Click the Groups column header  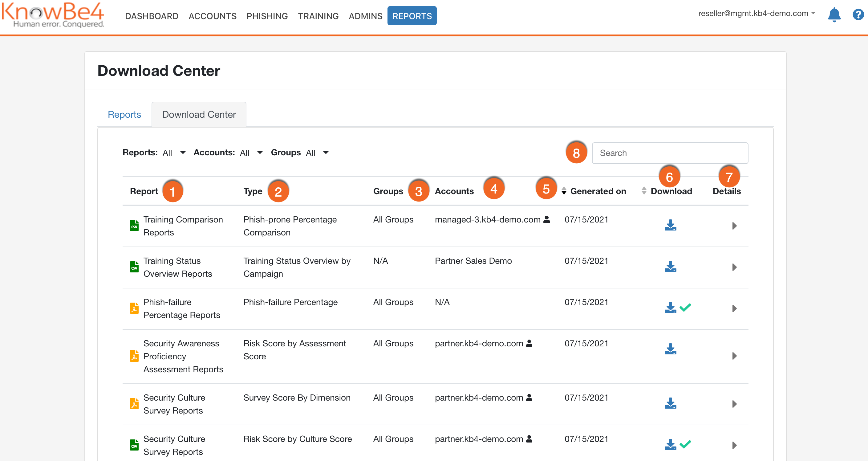click(388, 191)
